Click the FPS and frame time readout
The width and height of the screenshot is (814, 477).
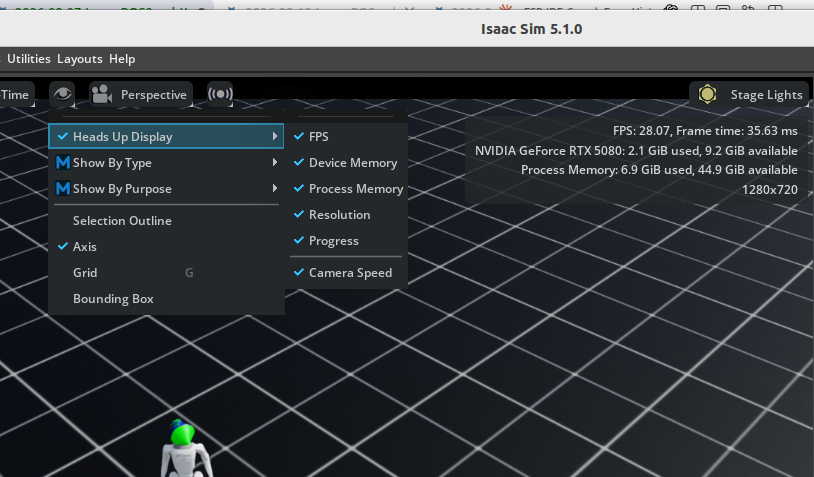pos(705,131)
